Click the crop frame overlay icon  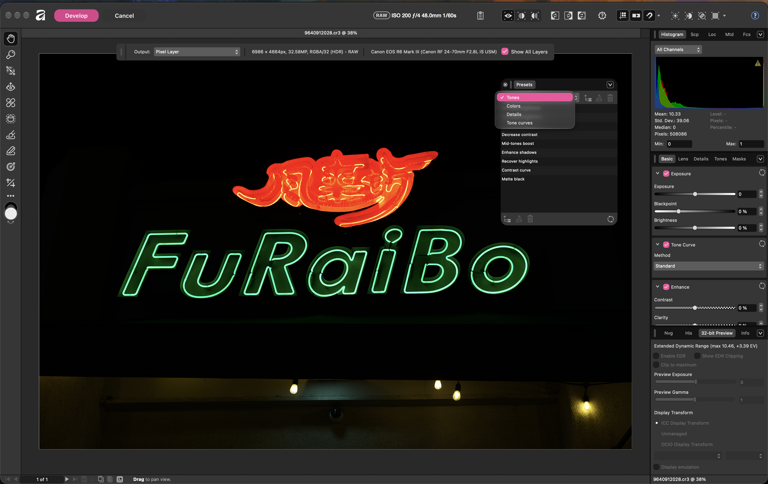715,16
